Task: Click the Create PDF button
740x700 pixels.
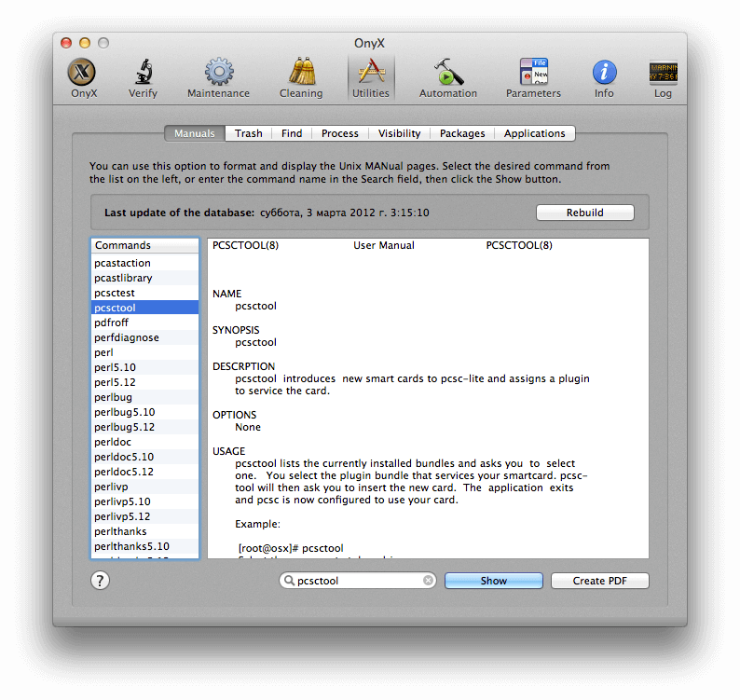Action: point(600,581)
